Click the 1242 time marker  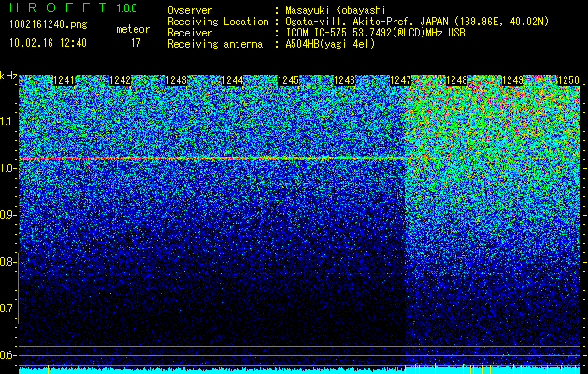click(120, 80)
